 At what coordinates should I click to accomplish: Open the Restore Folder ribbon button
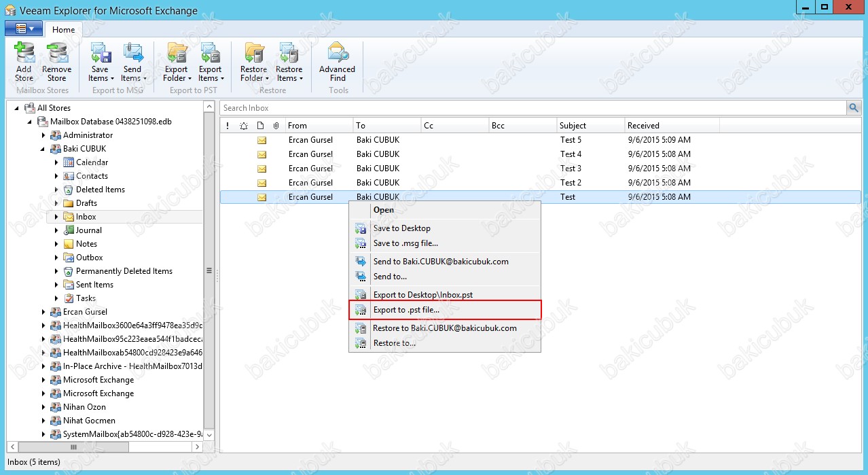pyautogui.click(x=254, y=62)
